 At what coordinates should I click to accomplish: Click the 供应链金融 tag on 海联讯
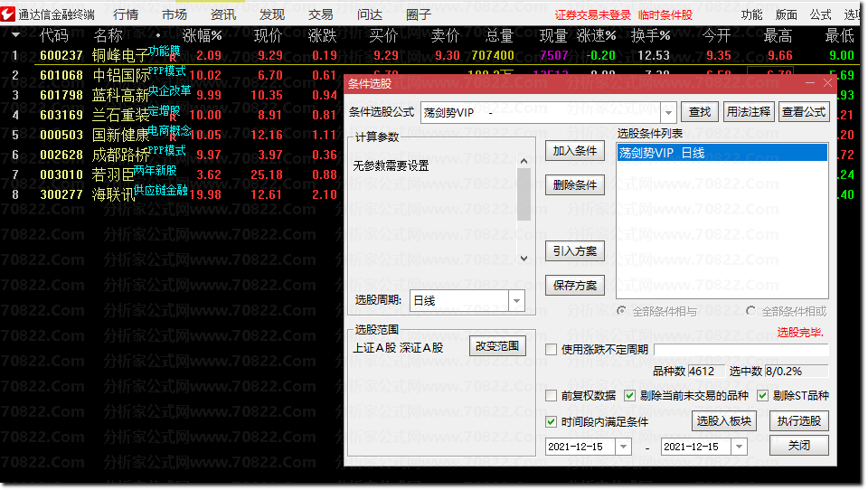pyautogui.click(x=161, y=190)
